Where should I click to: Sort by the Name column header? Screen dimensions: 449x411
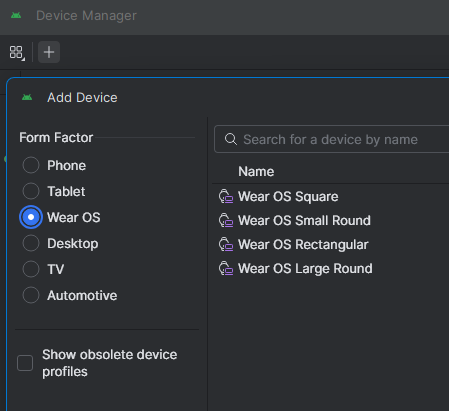tap(256, 171)
